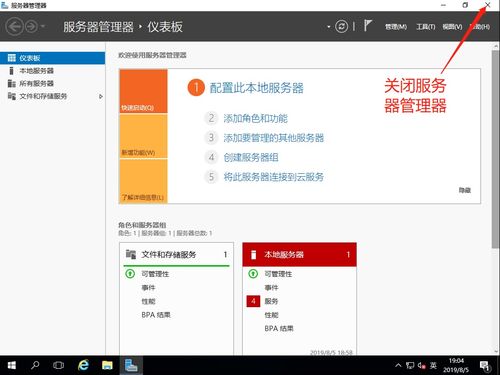Click 可管理性 in 文件和存储服务 tile

click(155, 274)
